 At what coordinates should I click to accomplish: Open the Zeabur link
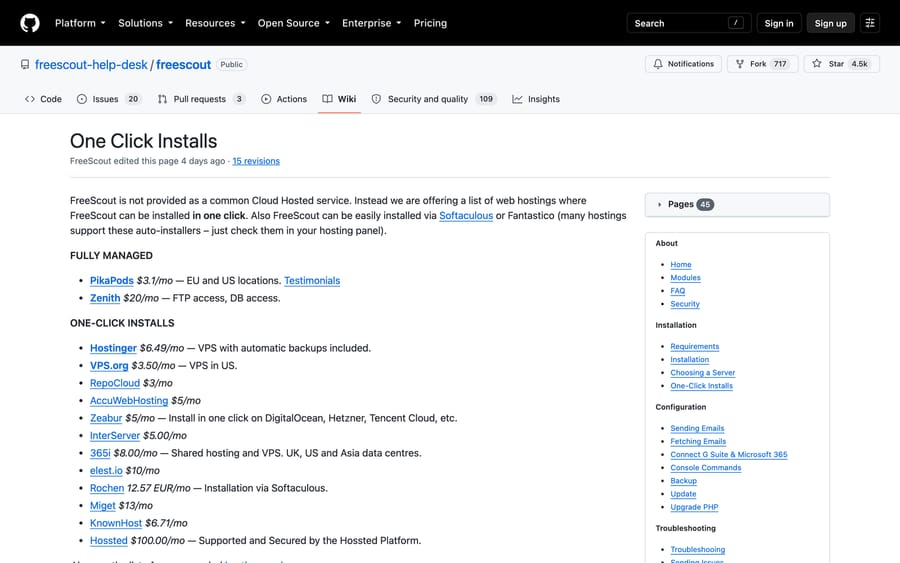[x=106, y=418]
